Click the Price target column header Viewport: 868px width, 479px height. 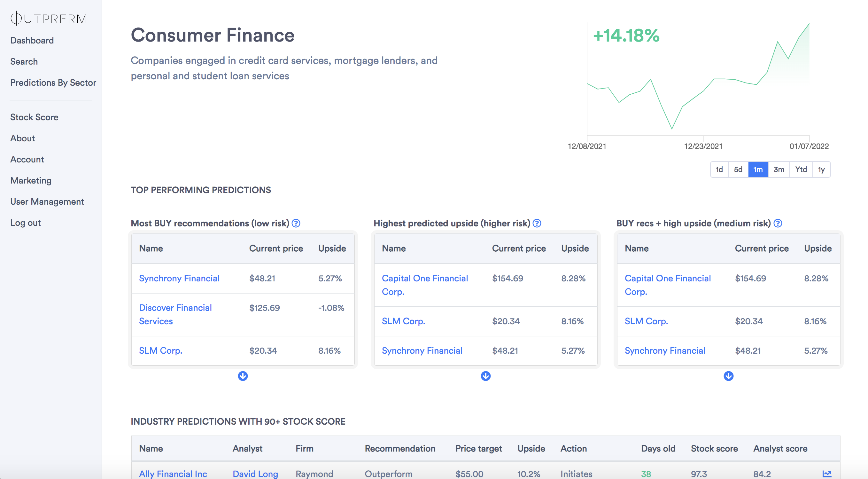478,449
